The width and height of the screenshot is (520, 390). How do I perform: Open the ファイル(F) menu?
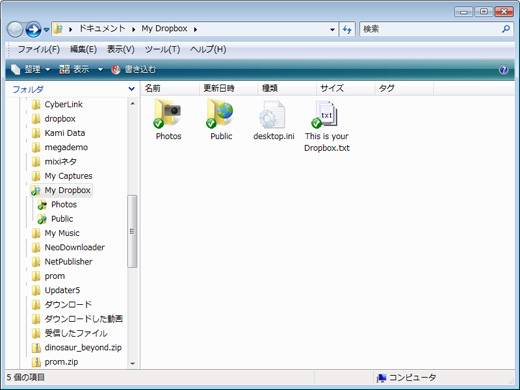[38, 49]
